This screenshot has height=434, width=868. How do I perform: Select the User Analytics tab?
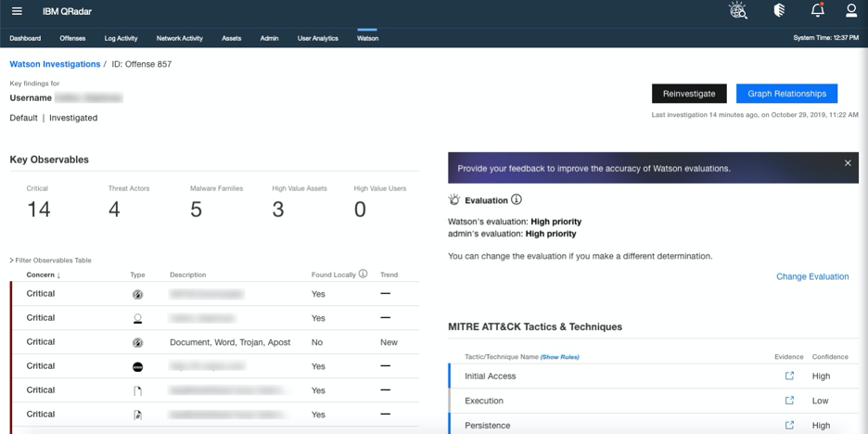pos(318,38)
